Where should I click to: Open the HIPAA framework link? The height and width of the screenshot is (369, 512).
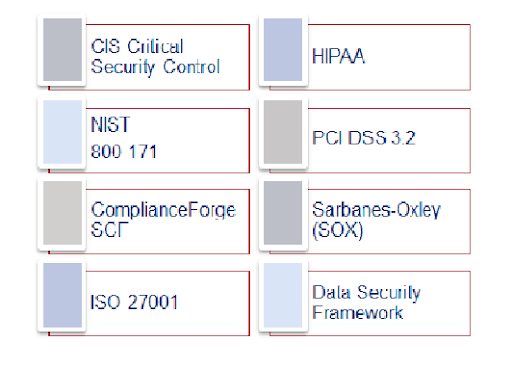coord(338,56)
